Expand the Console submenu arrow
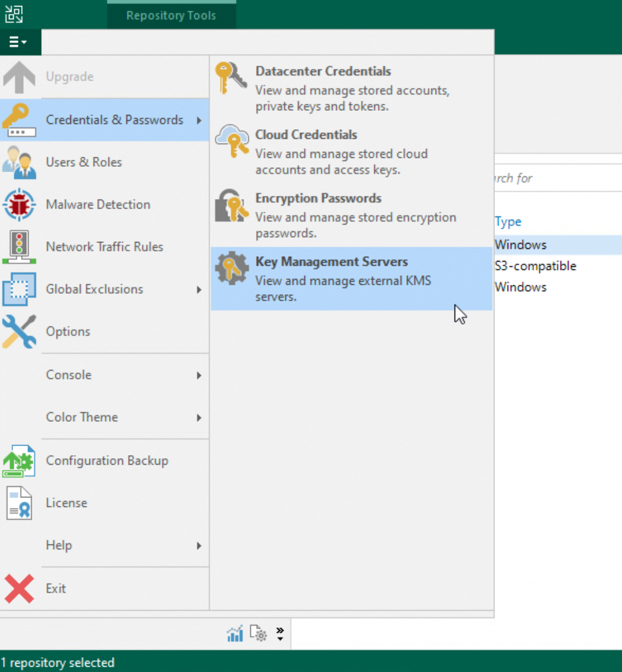Screen dimensions: 622x672 [x=200, y=375]
